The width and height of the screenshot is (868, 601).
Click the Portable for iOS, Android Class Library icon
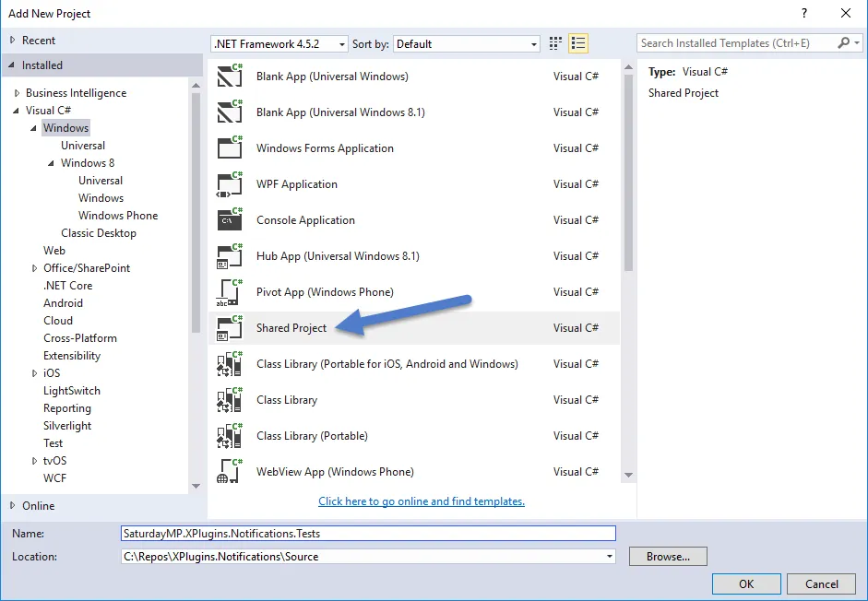230,364
